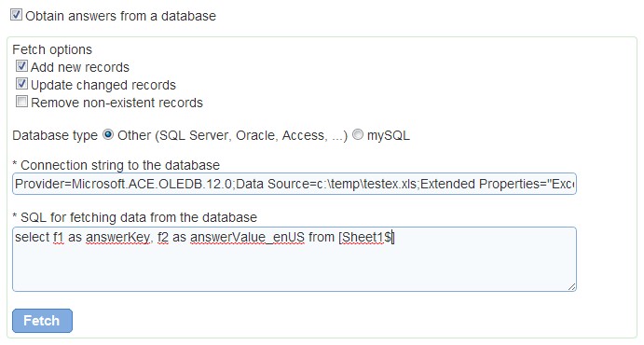
Task: Click the Fetch button
Action: (42, 321)
